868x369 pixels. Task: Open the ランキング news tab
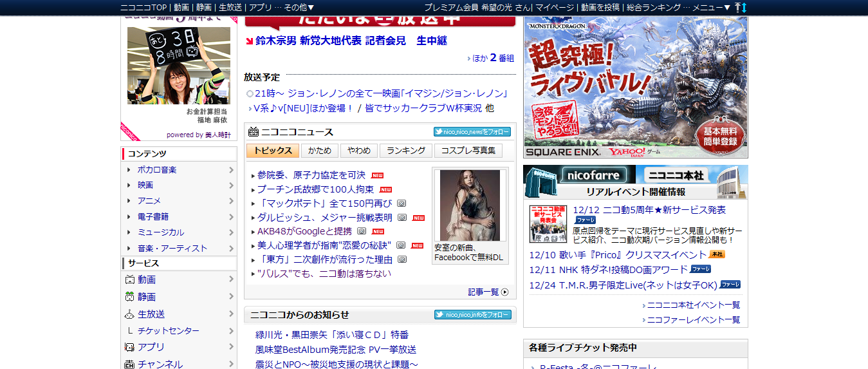(x=406, y=151)
